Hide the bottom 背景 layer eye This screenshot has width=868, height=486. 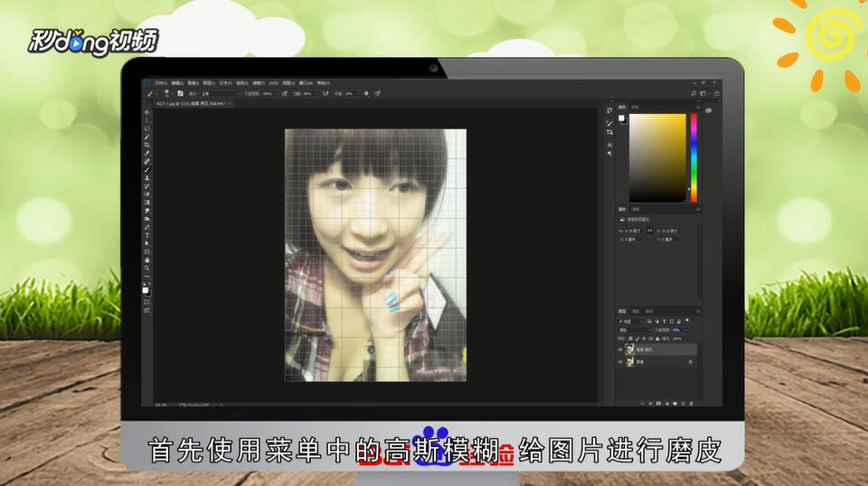pos(620,362)
